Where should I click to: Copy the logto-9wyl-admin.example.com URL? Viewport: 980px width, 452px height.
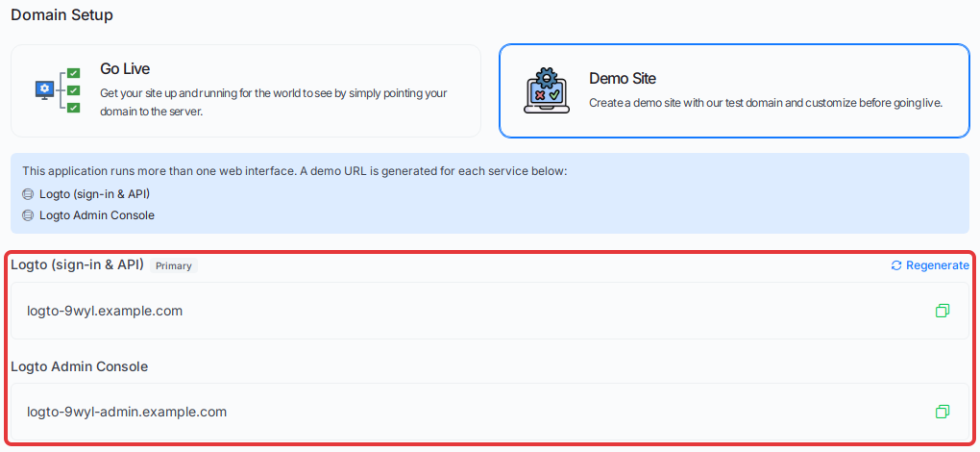click(x=943, y=412)
